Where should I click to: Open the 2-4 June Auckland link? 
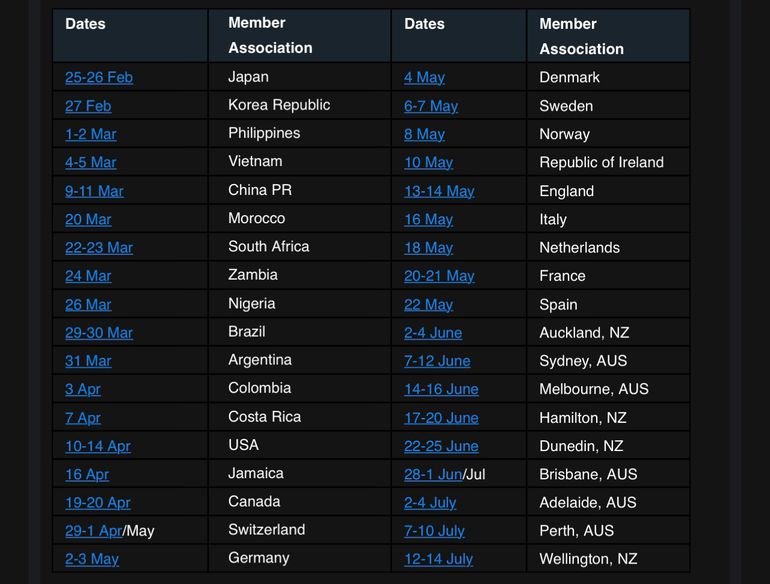point(433,333)
